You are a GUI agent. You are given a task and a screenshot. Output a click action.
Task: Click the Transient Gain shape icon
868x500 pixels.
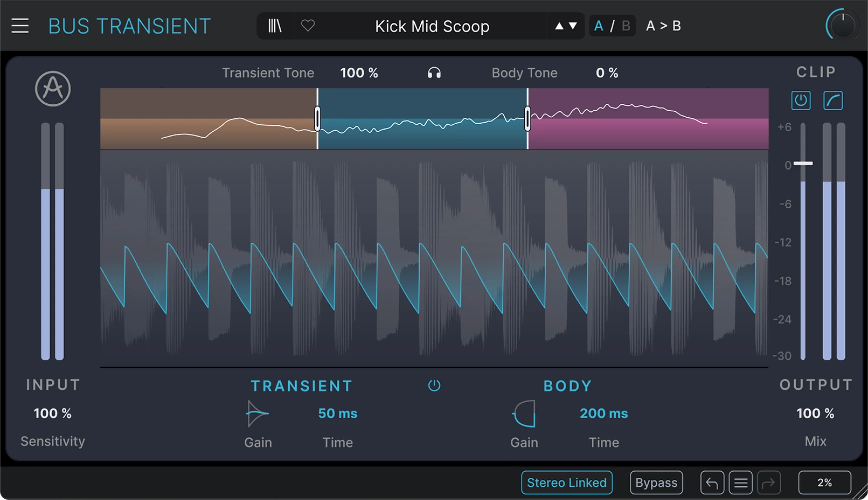[x=257, y=413]
